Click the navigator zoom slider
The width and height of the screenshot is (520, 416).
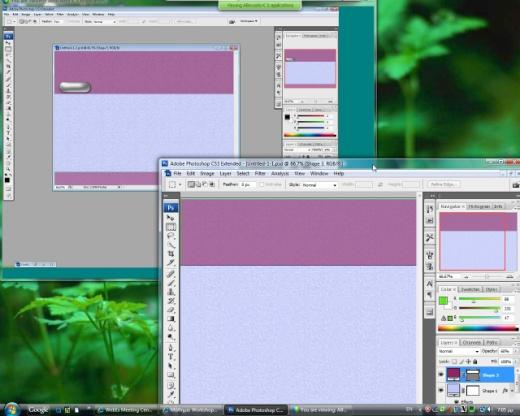[x=488, y=277]
